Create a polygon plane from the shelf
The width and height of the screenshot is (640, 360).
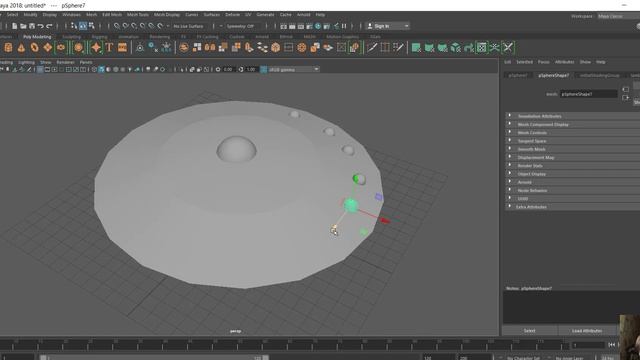click(x=48, y=47)
